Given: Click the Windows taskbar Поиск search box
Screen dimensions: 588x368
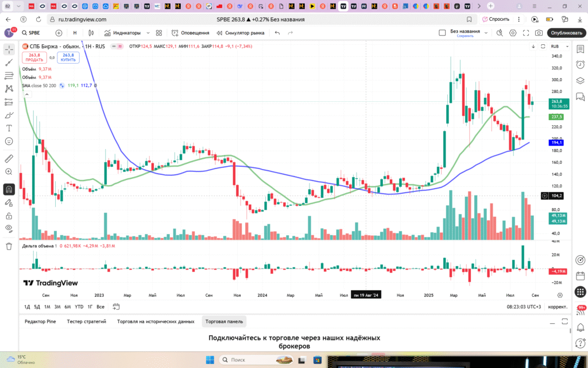Looking at the screenshot, I should click(x=257, y=360).
